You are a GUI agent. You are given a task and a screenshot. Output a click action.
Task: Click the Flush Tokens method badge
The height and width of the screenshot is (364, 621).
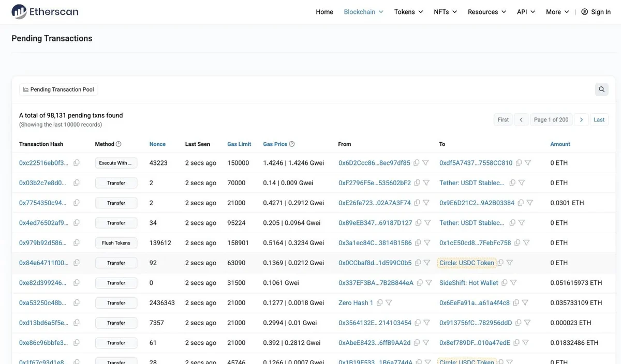coord(116,243)
